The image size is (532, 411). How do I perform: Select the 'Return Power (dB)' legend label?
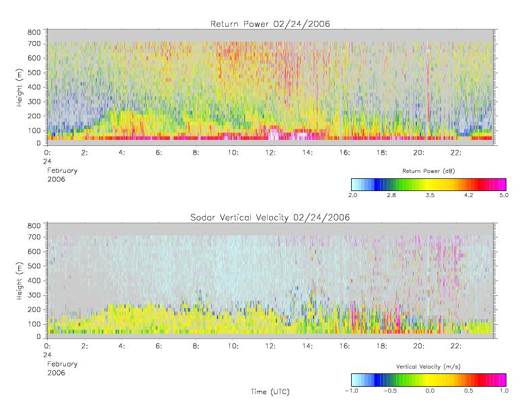tap(428, 171)
